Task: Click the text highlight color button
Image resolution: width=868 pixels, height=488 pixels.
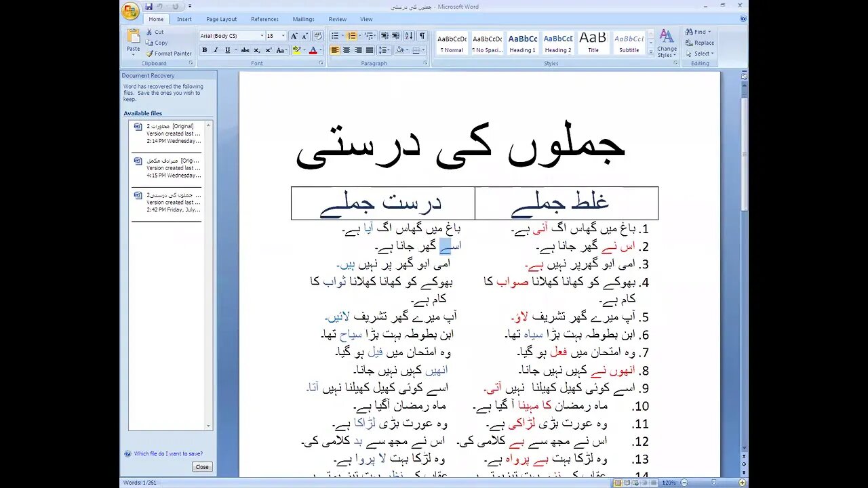Action: pyautogui.click(x=296, y=50)
